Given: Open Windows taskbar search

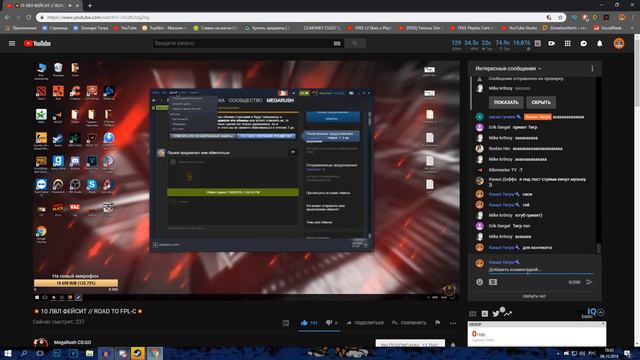Looking at the screenshot, I should (24, 353).
